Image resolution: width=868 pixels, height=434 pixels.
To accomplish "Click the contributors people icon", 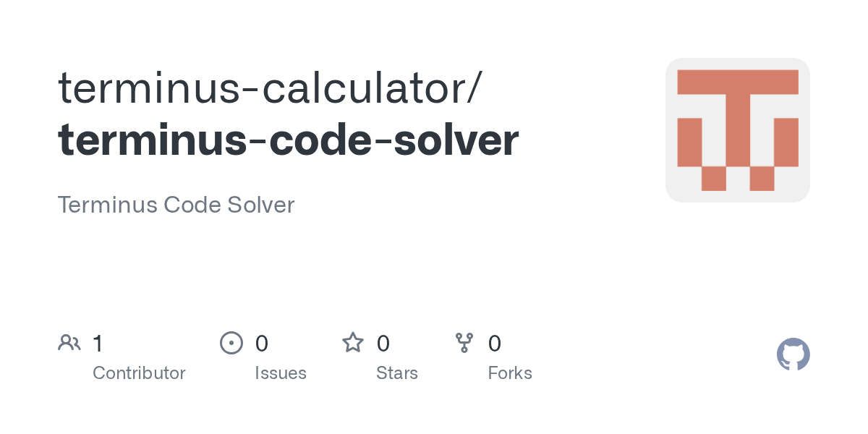I will coord(69,343).
